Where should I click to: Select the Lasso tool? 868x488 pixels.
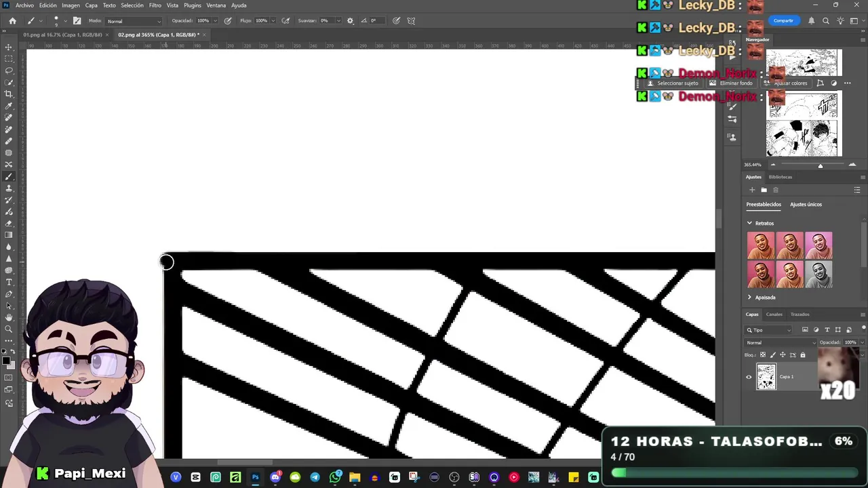pos(9,70)
